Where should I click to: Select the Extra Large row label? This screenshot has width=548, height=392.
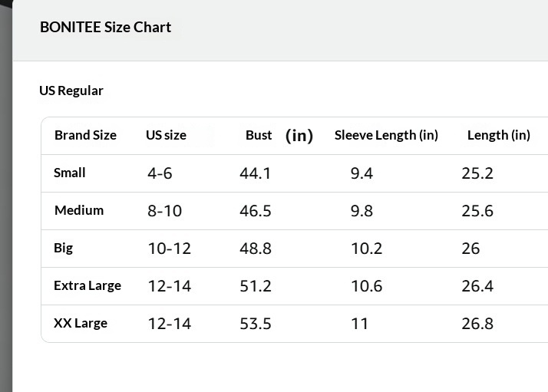(87, 285)
